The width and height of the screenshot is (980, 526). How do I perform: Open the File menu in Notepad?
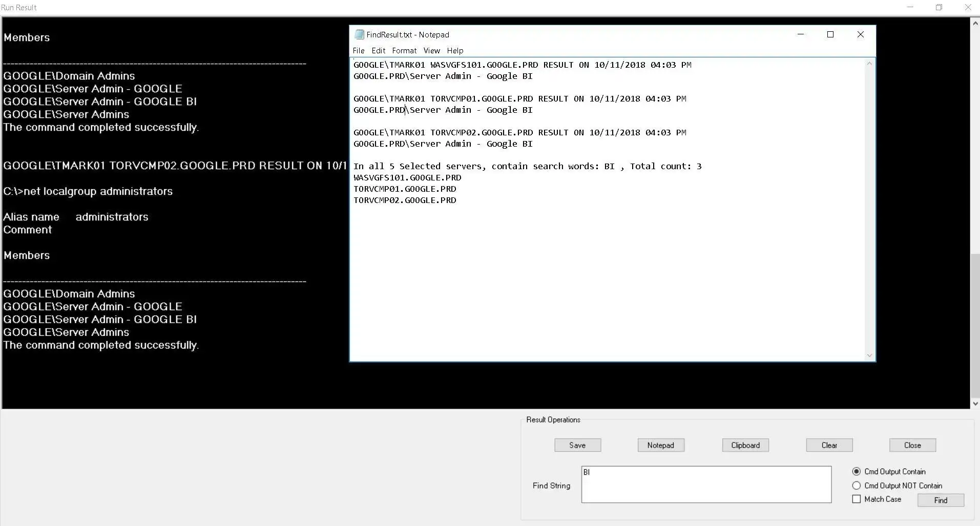click(359, 50)
